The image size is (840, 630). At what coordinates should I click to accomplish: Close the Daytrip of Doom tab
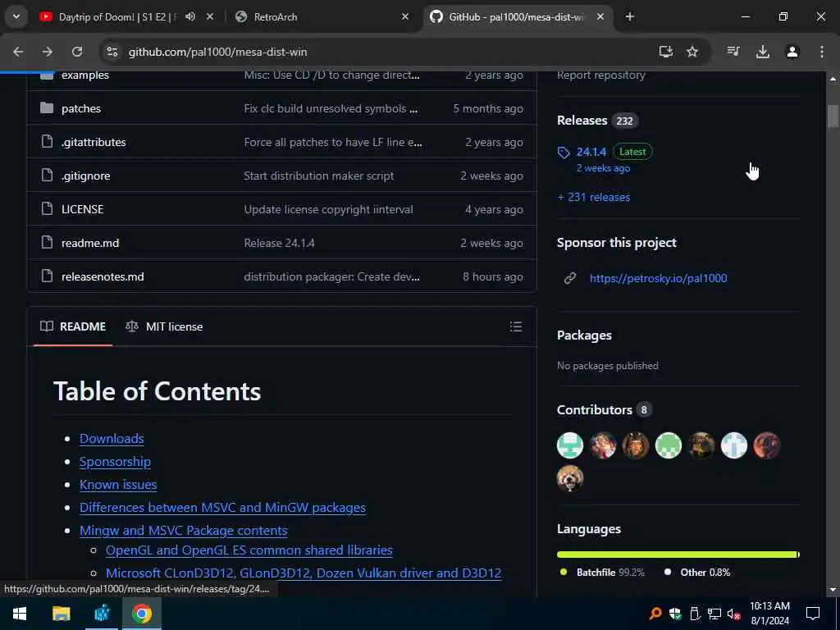210,16
